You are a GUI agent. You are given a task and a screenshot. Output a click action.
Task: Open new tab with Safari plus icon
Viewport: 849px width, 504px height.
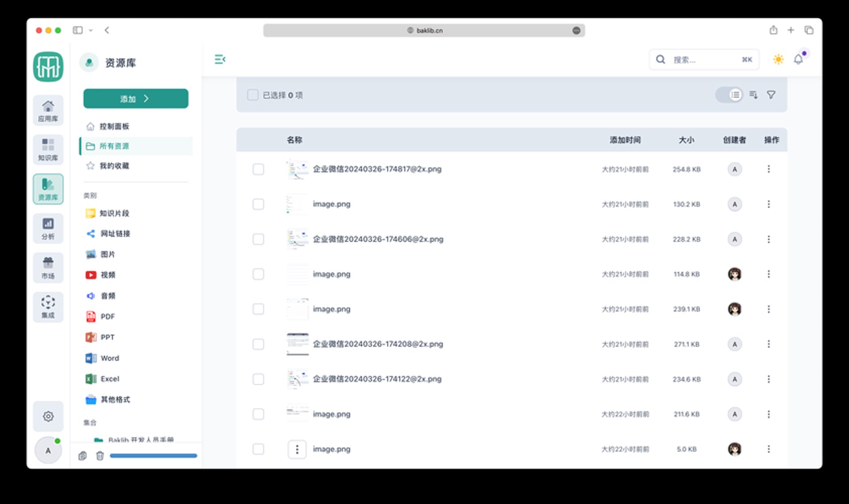pyautogui.click(x=791, y=30)
